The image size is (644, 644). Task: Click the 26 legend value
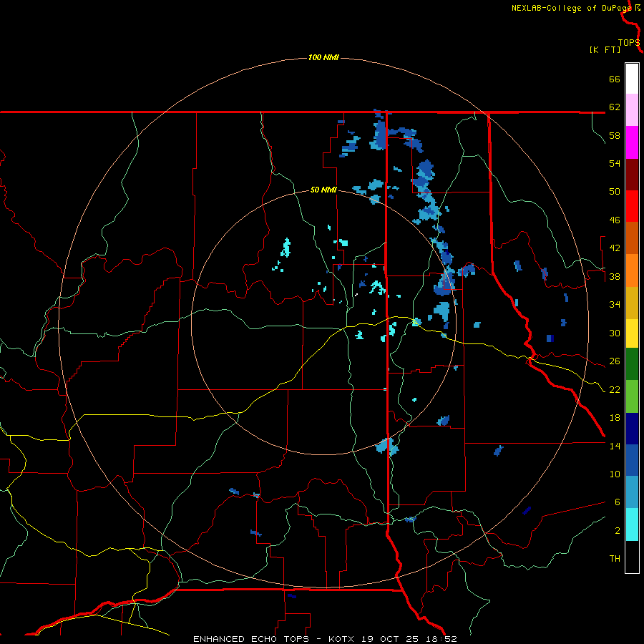point(615,361)
